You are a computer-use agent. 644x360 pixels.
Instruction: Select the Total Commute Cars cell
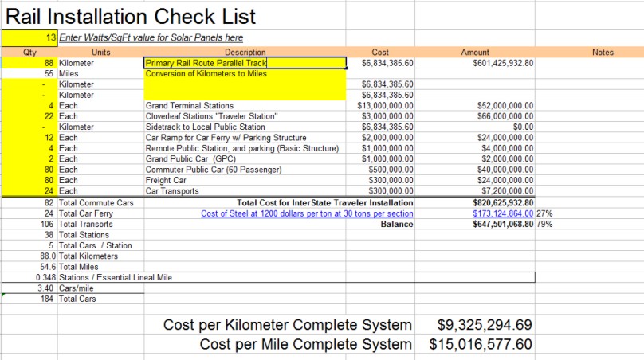(x=100, y=203)
